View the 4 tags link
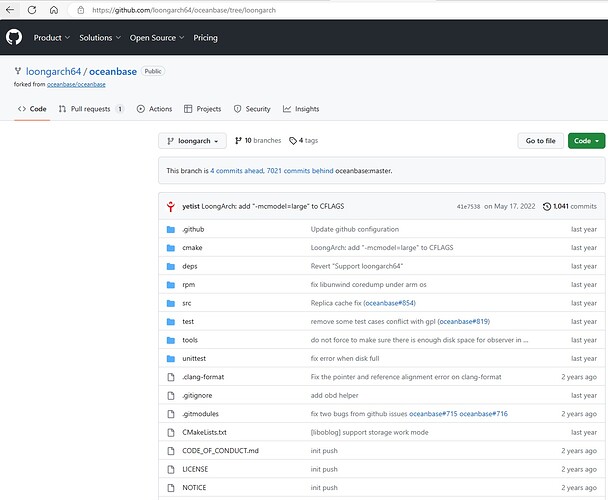 tap(304, 140)
